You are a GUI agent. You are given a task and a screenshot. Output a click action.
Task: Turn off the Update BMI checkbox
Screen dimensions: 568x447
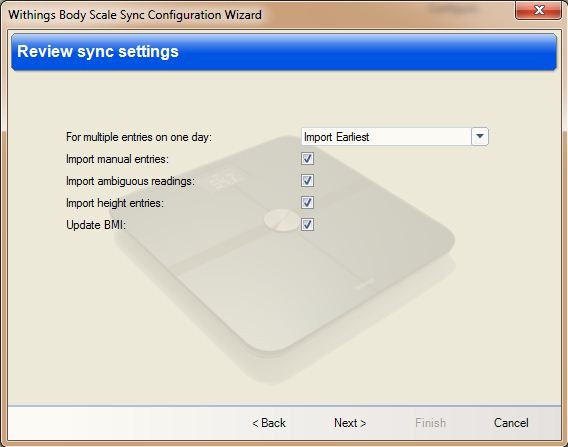coord(307,225)
